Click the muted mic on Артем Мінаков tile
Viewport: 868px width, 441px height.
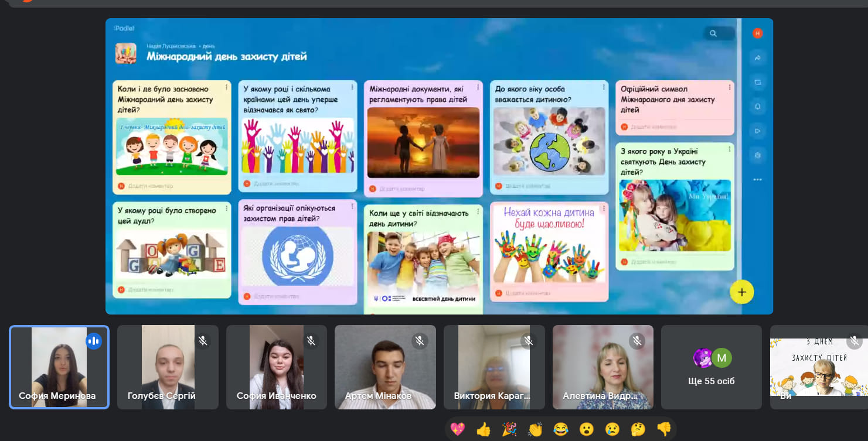coord(420,341)
